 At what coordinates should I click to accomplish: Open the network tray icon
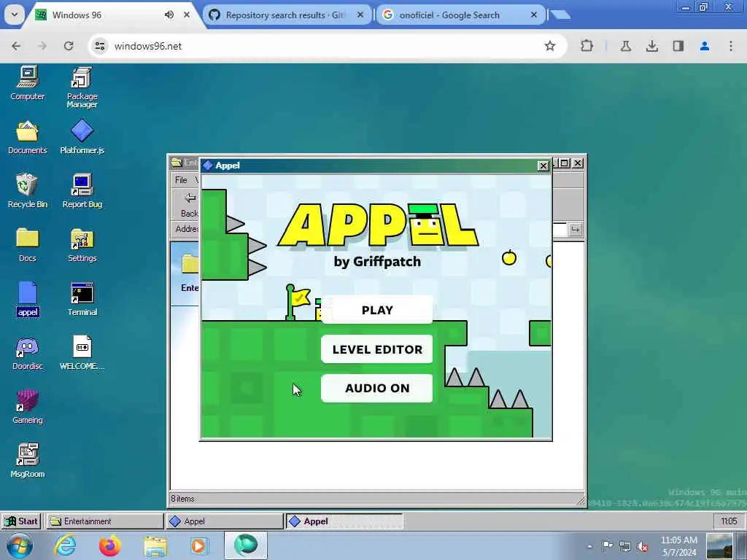click(625, 546)
